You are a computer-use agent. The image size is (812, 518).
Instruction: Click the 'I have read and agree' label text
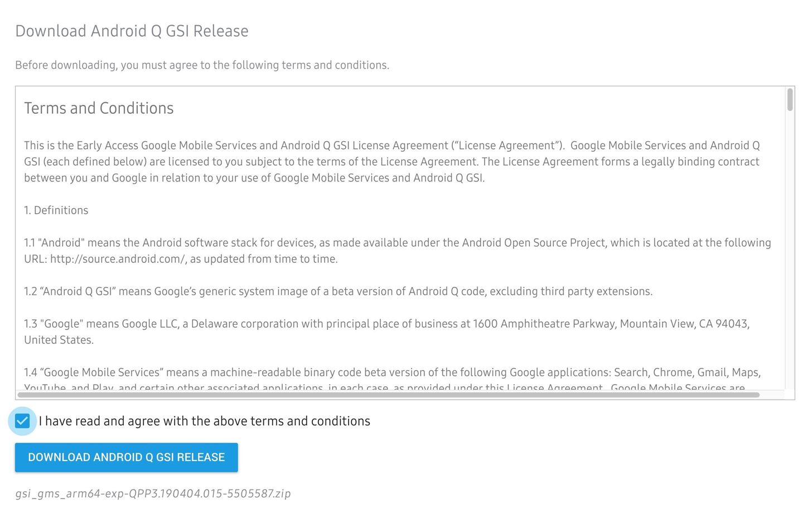[205, 421]
